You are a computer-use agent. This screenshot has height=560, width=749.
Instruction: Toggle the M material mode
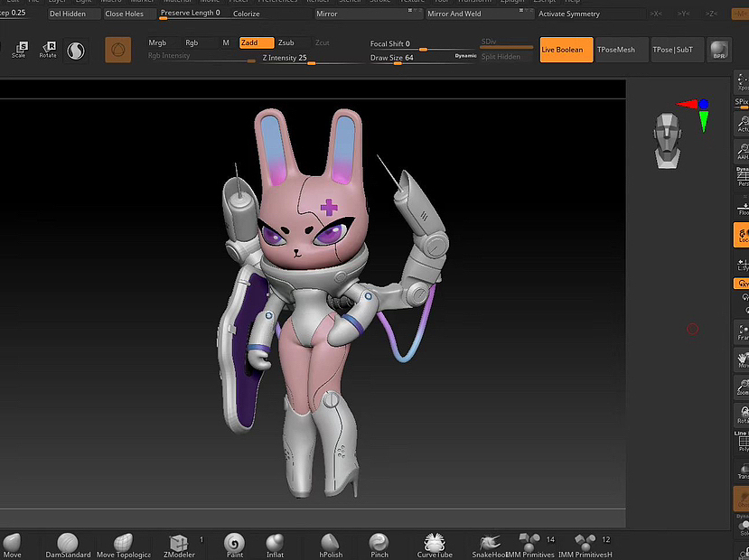coord(226,42)
